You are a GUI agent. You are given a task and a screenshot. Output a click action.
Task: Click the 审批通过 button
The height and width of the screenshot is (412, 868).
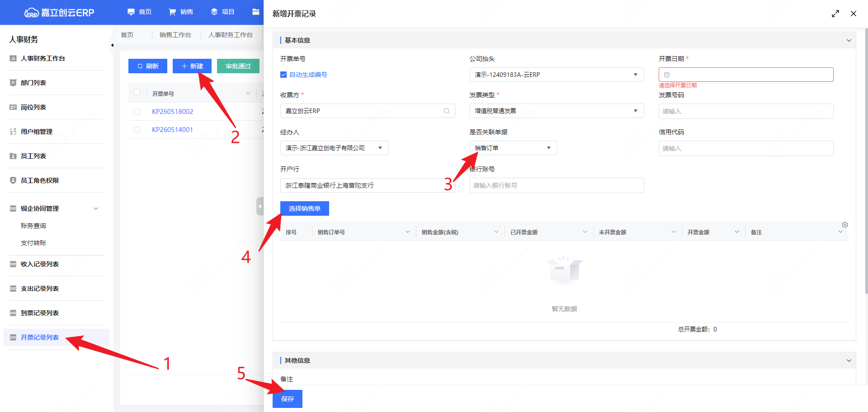(238, 66)
